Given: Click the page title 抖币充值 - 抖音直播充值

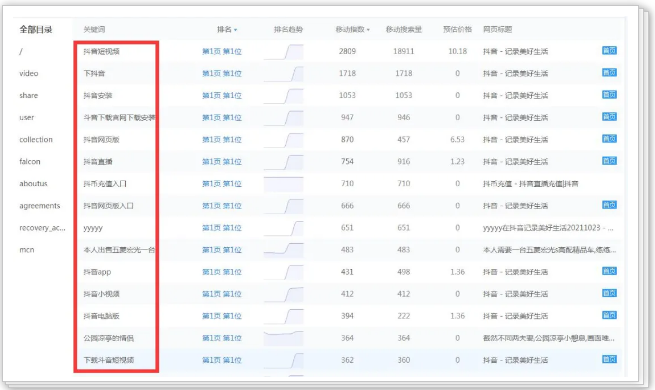Looking at the screenshot, I should (531, 184).
